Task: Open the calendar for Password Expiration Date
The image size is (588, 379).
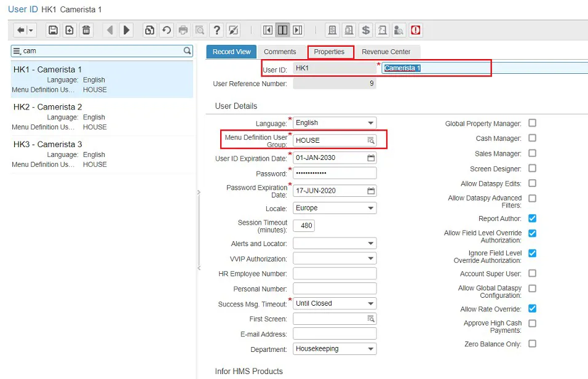Action: (371, 191)
